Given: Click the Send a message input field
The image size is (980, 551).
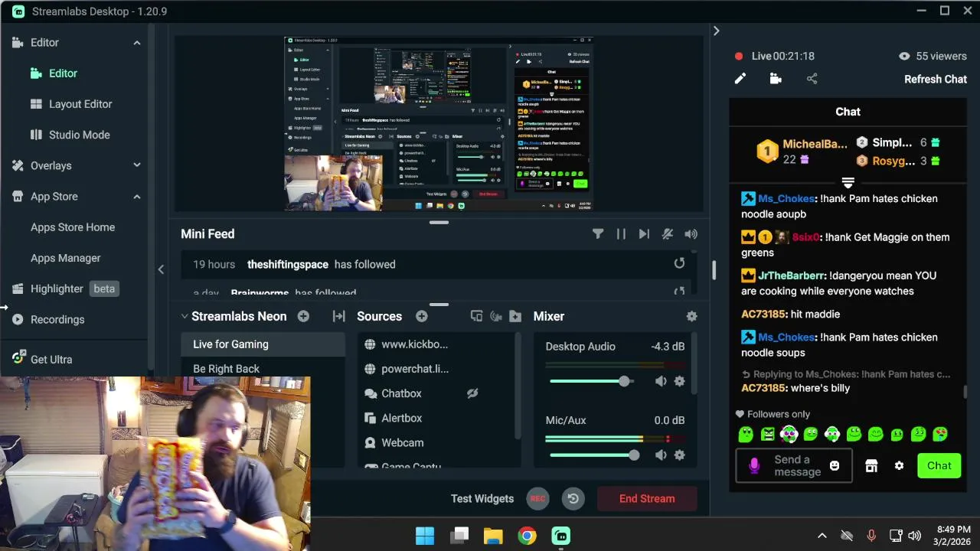Looking at the screenshot, I should click(794, 465).
